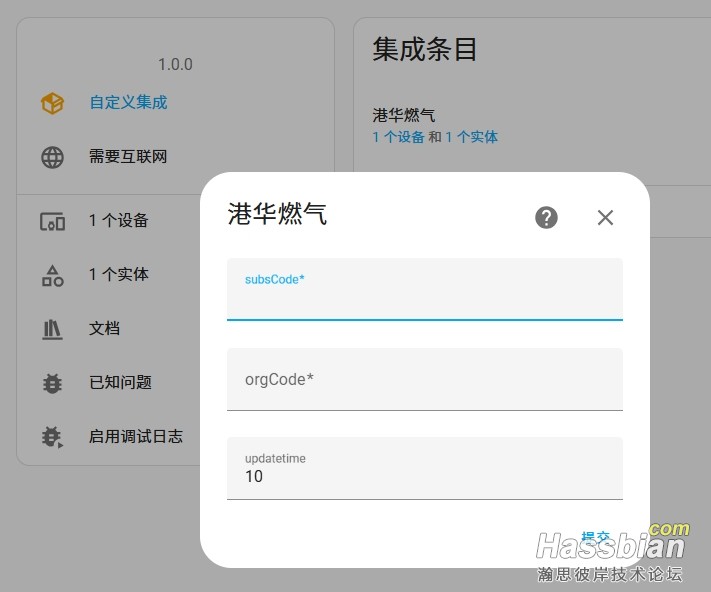Edit the updatetime field value 10
Screen dimensions: 711x592
(425, 468)
